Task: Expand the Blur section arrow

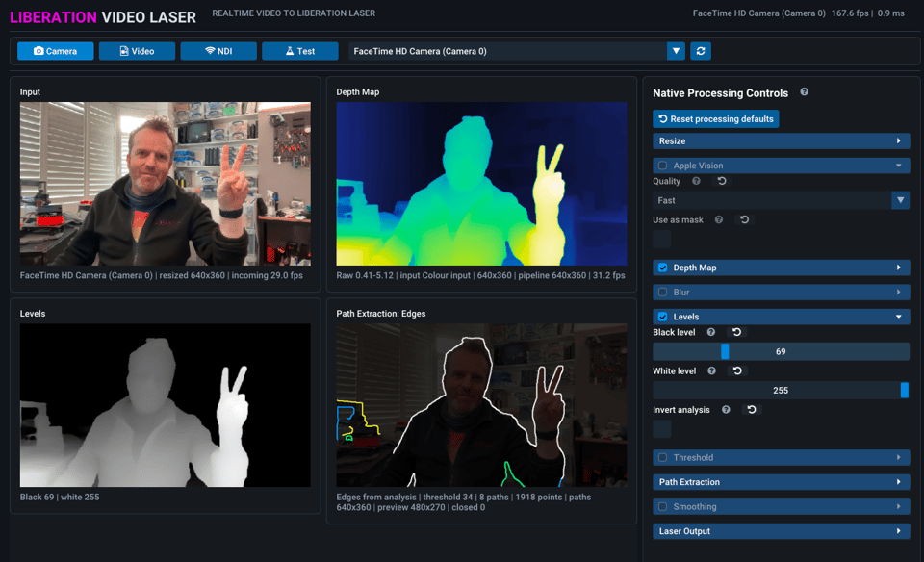Action: tap(899, 293)
